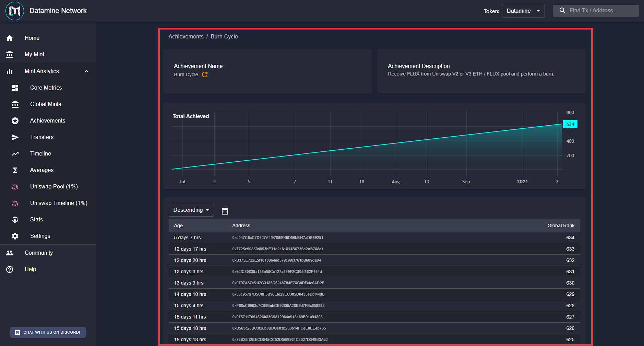
Task: Click the global rank 627 cell
Action: (570, 317)
